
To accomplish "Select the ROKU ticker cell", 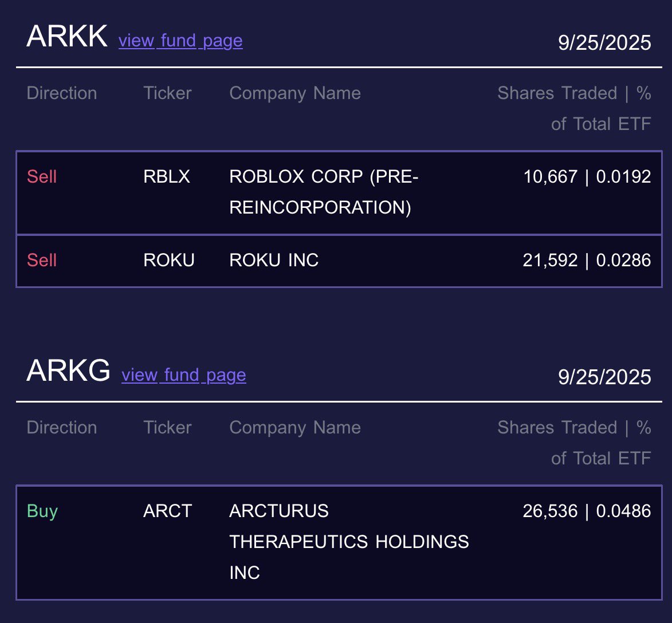I will [x=169, y=261].
